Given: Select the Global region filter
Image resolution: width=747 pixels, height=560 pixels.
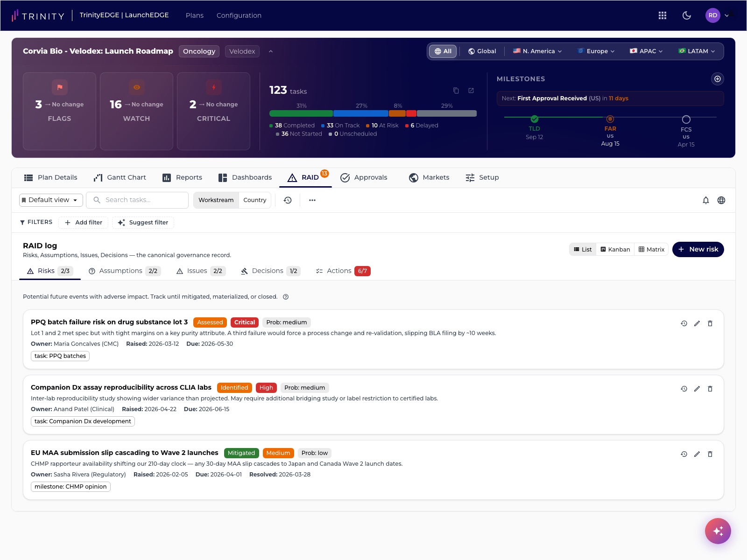Looking at the screenshot, I should (482, 51).
